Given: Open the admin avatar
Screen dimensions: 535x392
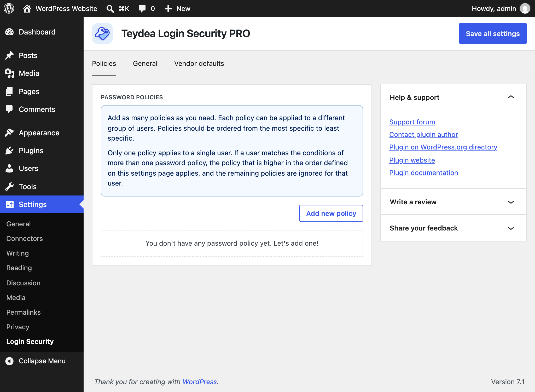Looking at the screenshot, I should click(525, 8).
